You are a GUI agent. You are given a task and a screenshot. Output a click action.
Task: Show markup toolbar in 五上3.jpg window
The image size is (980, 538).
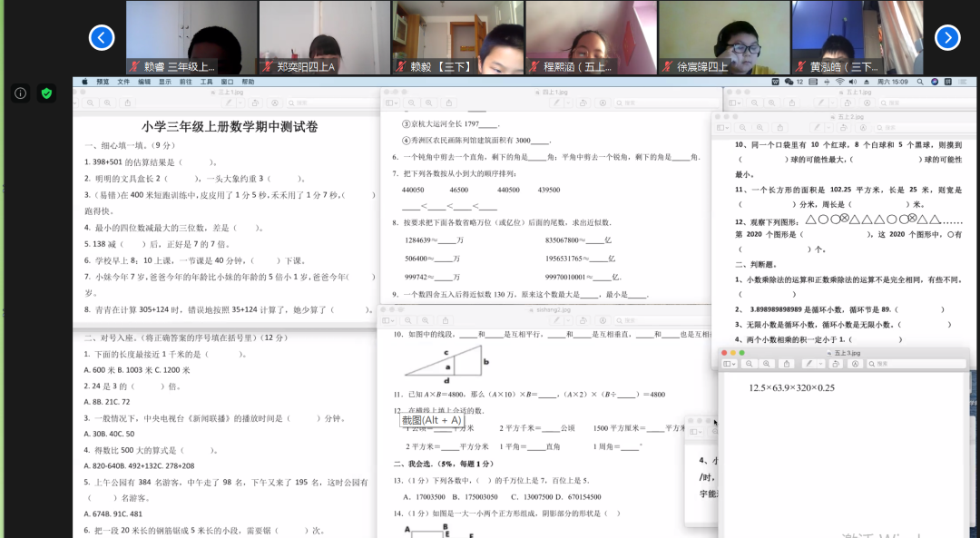click(x=855, y=364)
